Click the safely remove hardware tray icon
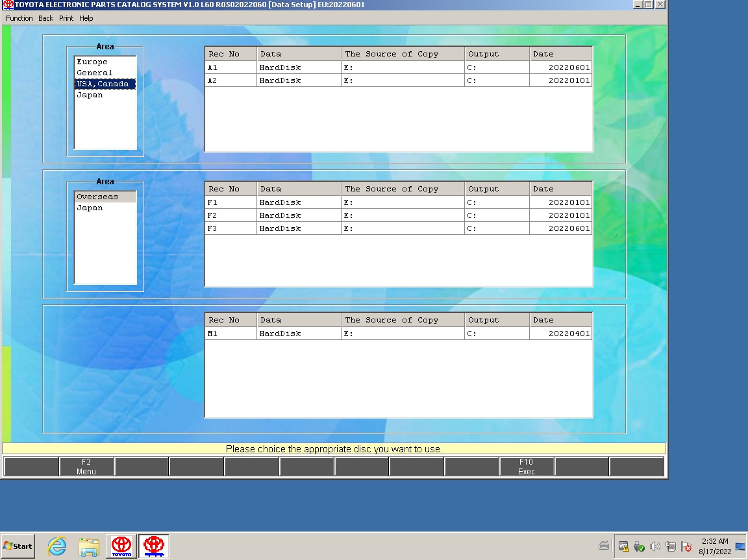748x560 pixels. (x=639, y=546)
